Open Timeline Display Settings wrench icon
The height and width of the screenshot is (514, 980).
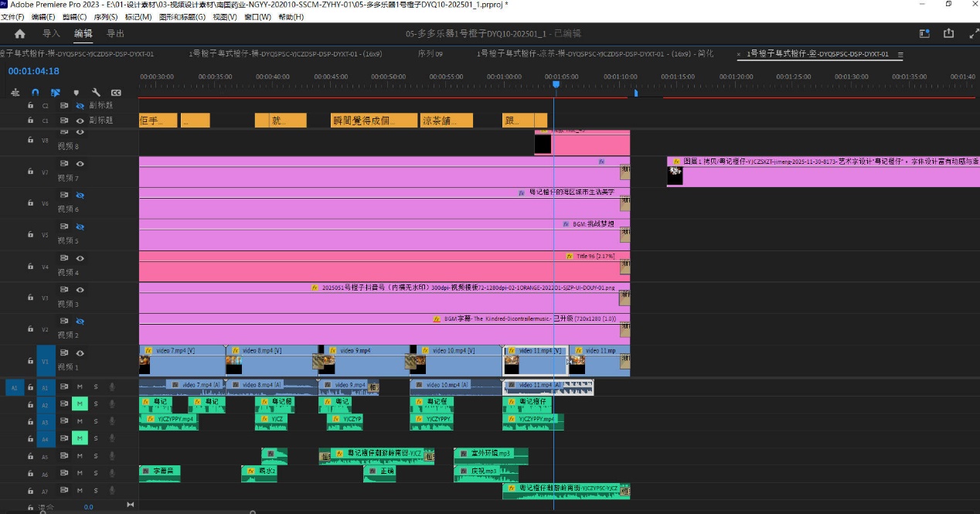coord(96,93)
